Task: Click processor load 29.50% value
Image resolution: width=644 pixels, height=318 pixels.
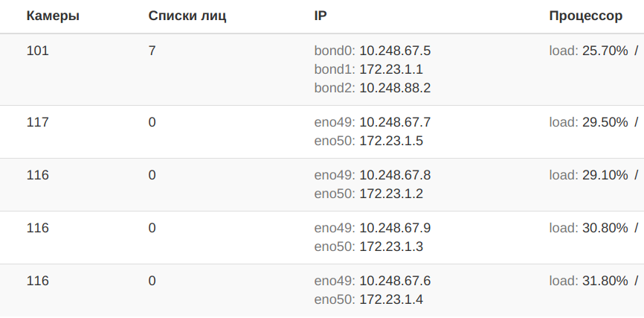Action: click(605, 123)
